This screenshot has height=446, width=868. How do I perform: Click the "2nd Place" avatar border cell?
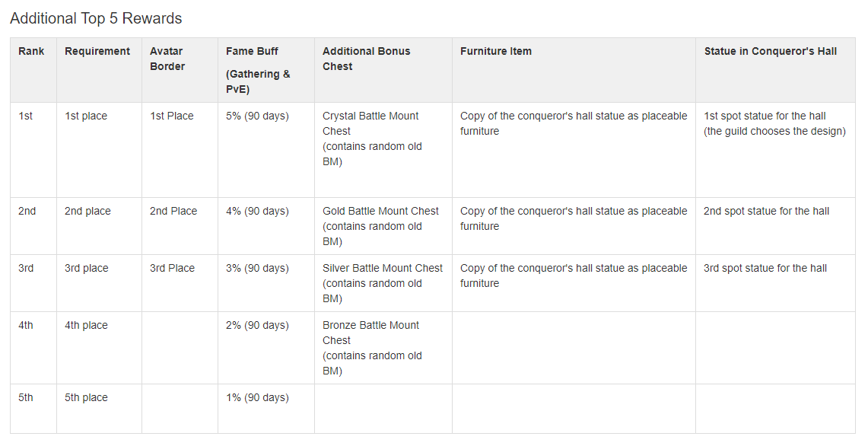pyautogui.click(x=173, y=211)
